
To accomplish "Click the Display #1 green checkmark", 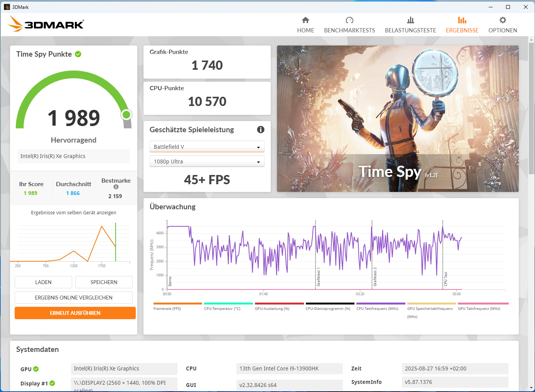I will click(x=52, y=383).
